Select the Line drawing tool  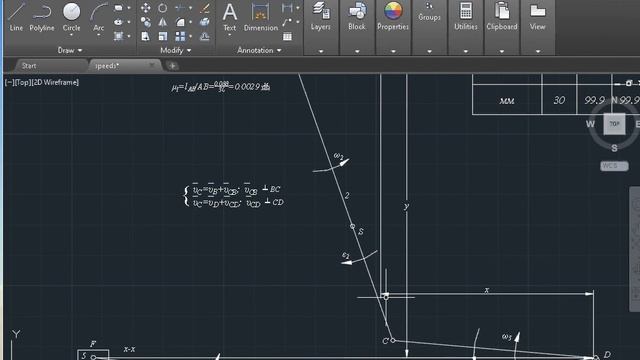point(16,16)
